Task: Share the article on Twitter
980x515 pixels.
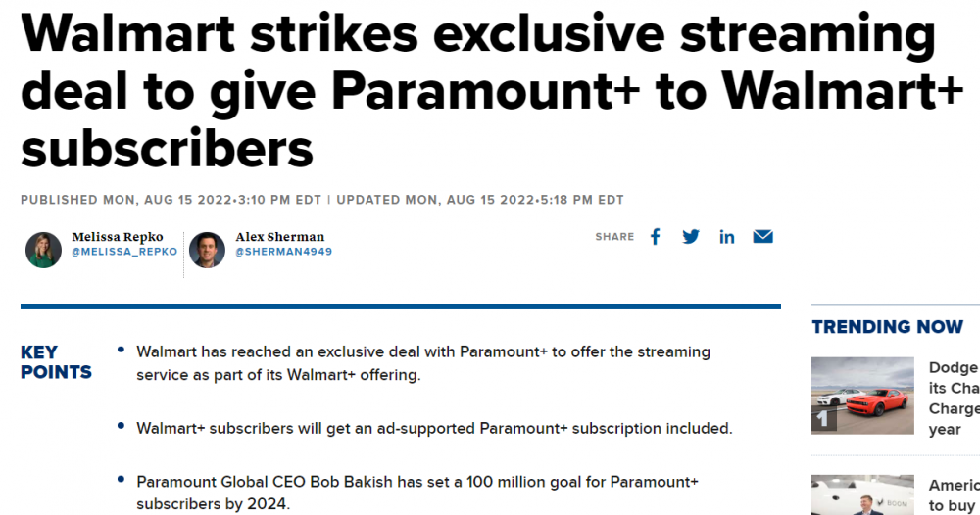Action: pos(691,237)
